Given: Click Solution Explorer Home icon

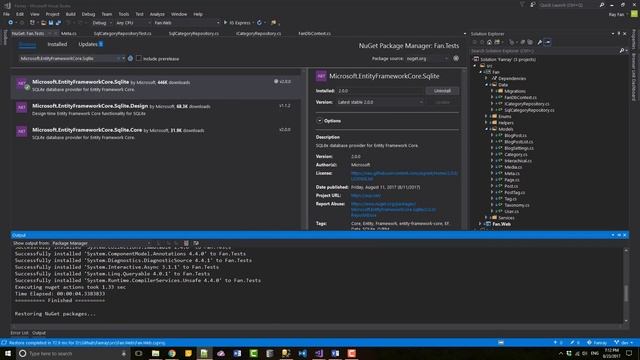Looking at the screenshot, I should (489, 42).
